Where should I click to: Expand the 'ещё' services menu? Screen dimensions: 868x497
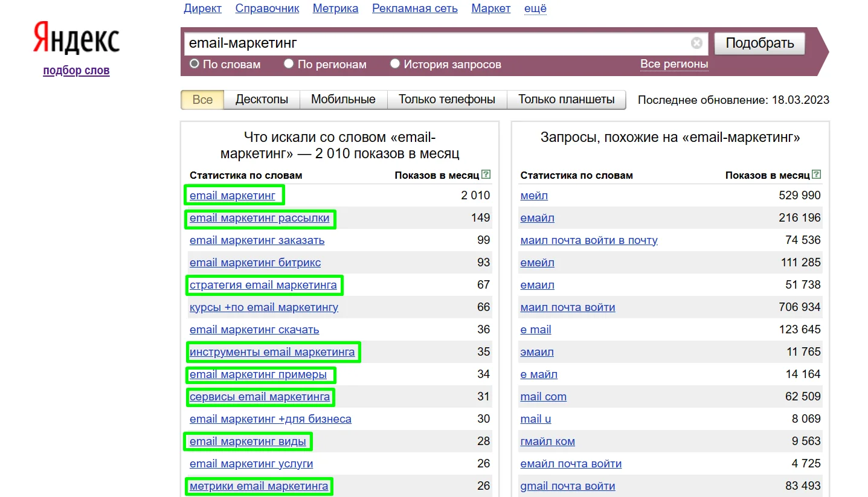click(535, 8)
